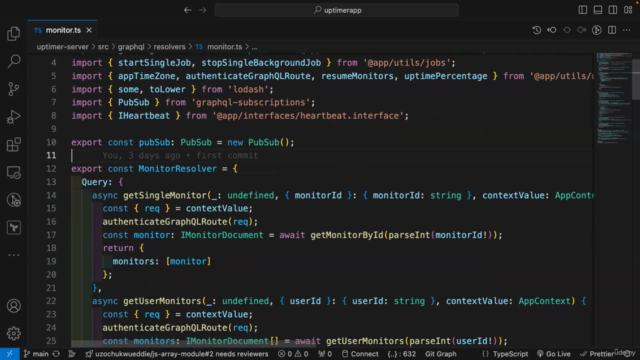Click resolvers in the breadcrumb
The width and height of the screenshot is (640, 360).
pyautogui.click(x=169, y=47)
